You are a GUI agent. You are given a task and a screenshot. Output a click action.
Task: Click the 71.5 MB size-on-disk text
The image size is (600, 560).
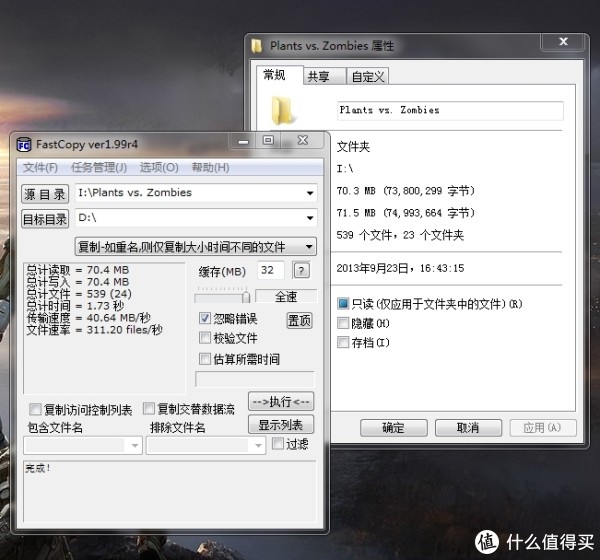(x=406, y=213)
